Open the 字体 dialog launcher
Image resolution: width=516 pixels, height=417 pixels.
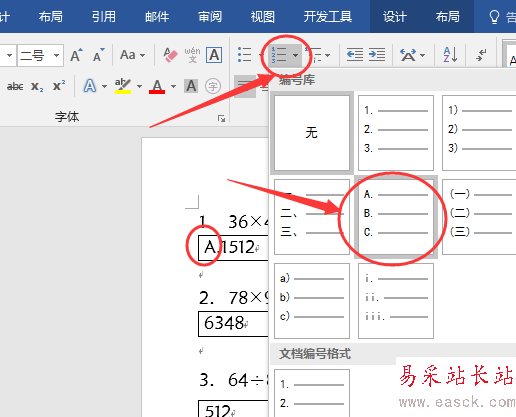point(221,118)
